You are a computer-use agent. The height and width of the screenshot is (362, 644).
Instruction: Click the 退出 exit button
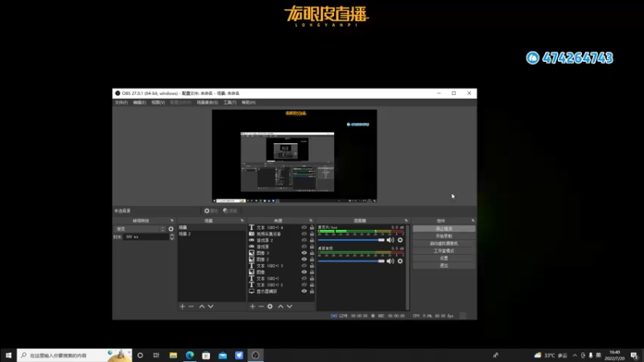pos(444,265)
